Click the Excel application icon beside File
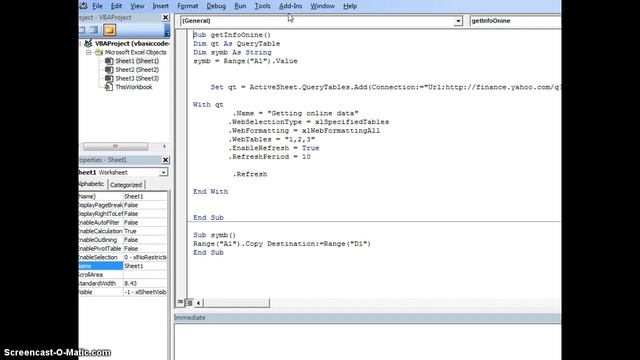Screen dimensions: 640x360 click(83, 6)
